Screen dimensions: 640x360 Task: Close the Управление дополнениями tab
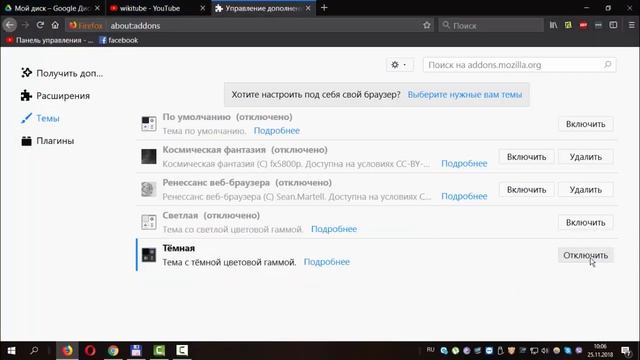click(x=308, y=8)
